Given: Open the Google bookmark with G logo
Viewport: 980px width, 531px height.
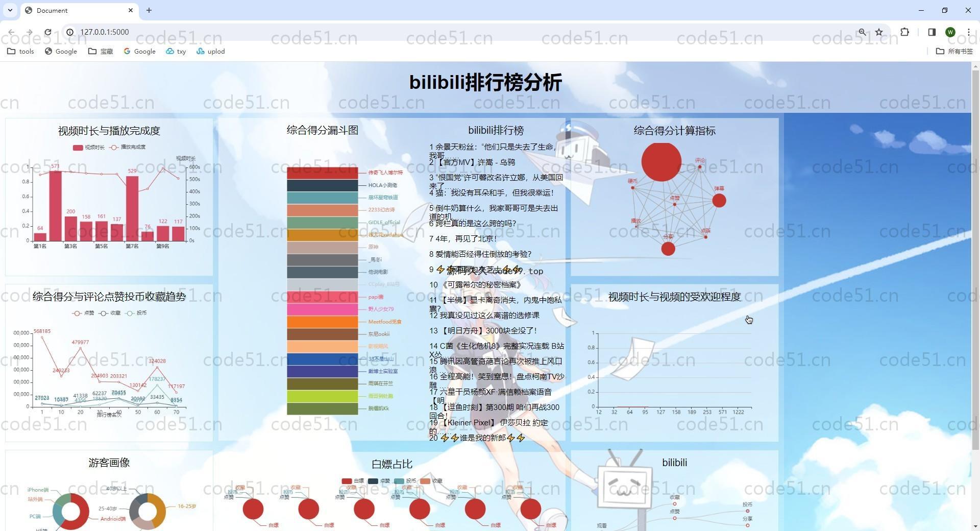Looking at the screenshot, I should (139, 51).
